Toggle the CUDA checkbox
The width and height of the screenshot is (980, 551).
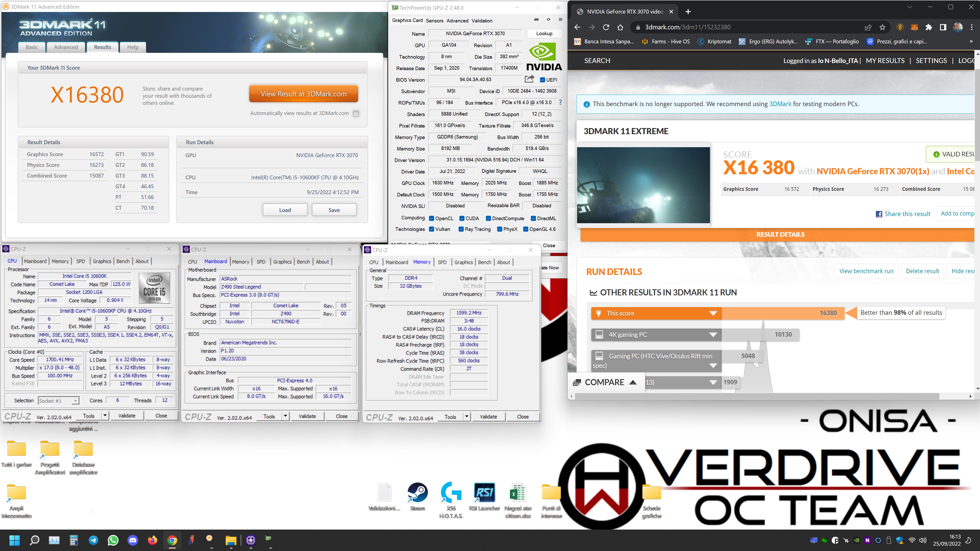coord(462,218)
